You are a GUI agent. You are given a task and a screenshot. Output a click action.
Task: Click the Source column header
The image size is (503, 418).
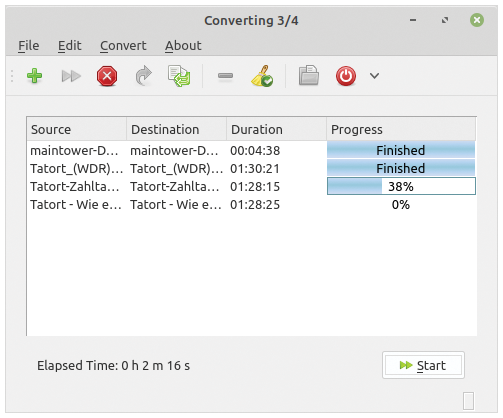tap(77, 129)
